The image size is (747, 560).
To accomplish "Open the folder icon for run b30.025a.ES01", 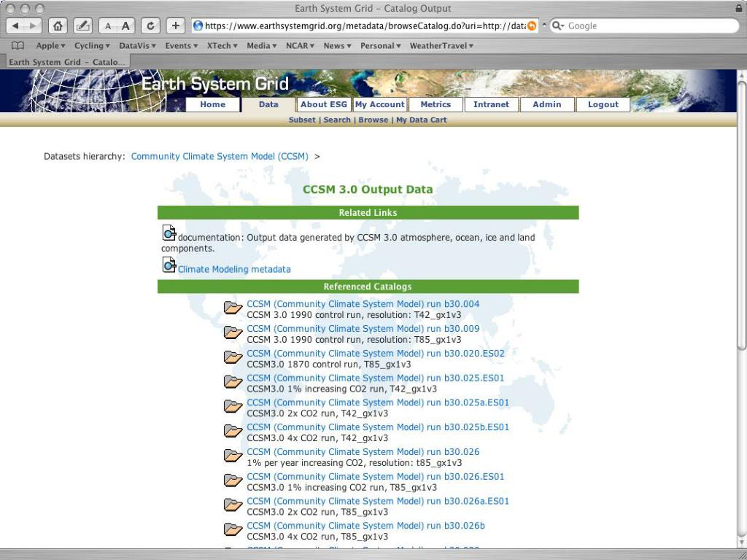I will [233, 406].
